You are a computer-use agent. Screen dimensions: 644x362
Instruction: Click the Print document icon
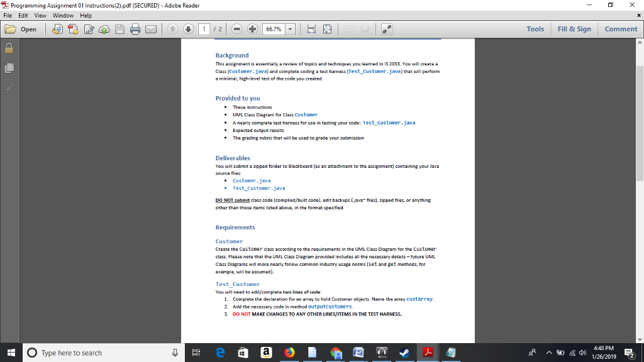(x=135, y=28)
